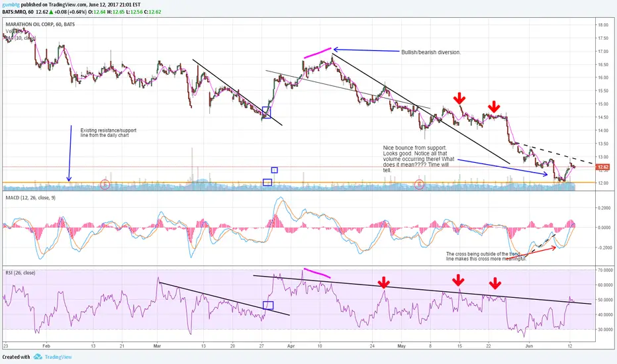
Task: Select the 'MARATHON OIL CORP, 60, BATS' legend
Action: [40, 24]
